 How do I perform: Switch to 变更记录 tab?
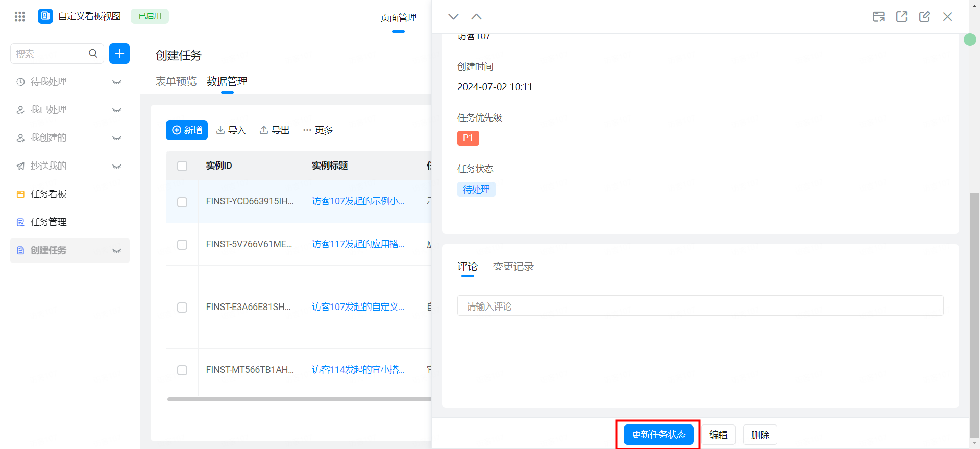[x=513, y=266]
